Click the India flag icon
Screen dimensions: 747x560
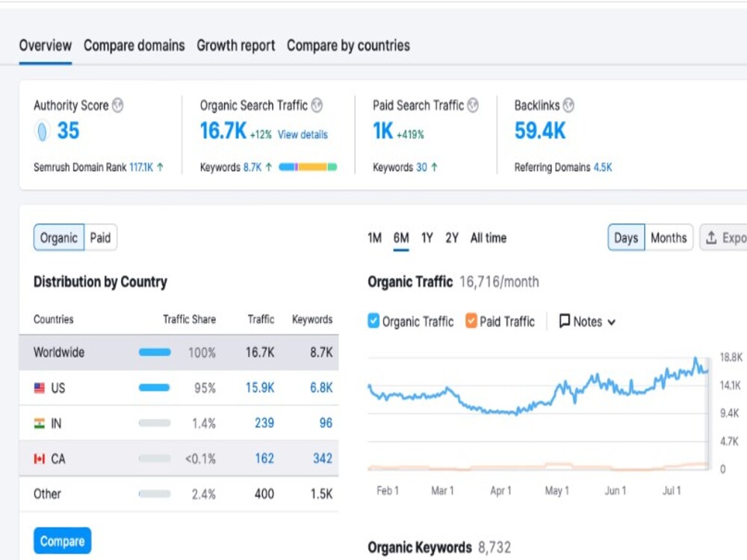coord(39,423)
